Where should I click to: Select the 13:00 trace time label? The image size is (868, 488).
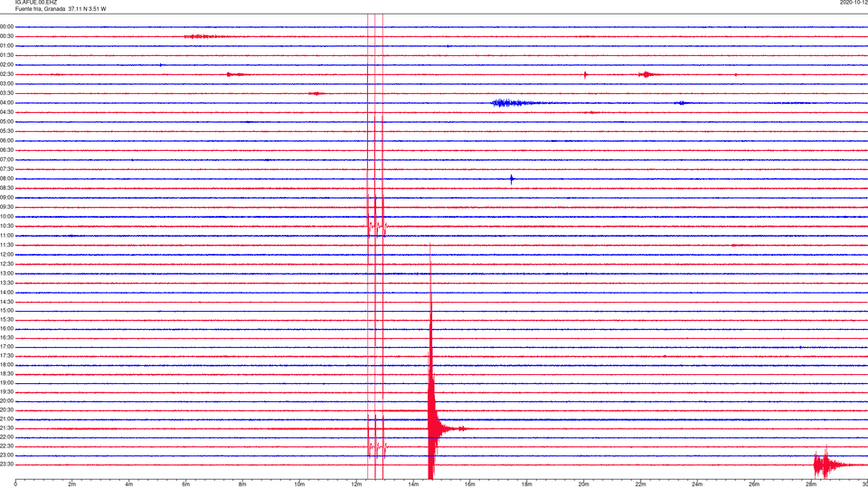point(6,273)
